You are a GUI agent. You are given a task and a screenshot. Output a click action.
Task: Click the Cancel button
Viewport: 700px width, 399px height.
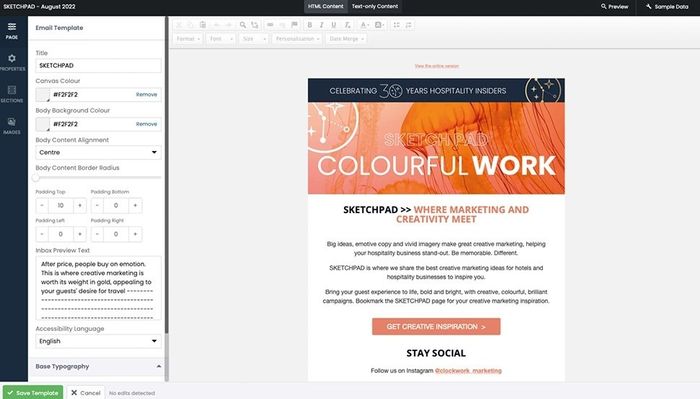click(x=86, y=393)
